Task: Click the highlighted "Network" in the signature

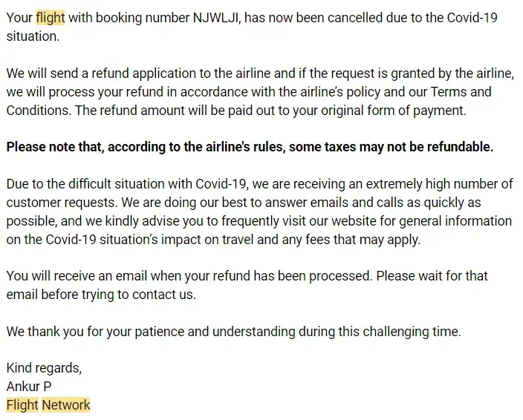Action: click(66, 405)
